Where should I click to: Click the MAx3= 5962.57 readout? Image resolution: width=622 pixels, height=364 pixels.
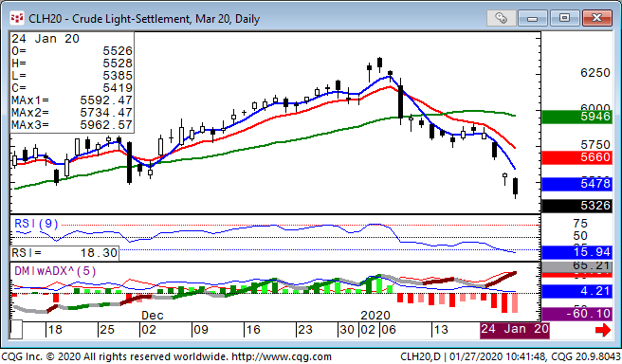click(x=71, y=125)
